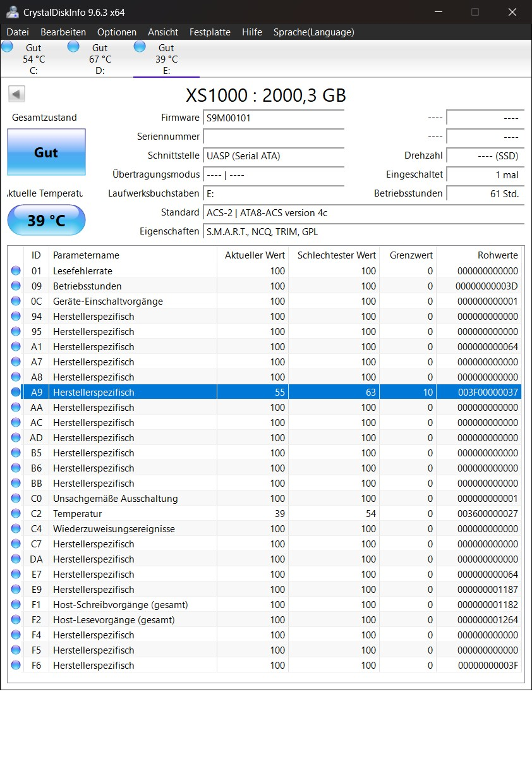Screen dimensions: 532x761
Task: Click the Firmware field S9M00101
Action: 274,118
